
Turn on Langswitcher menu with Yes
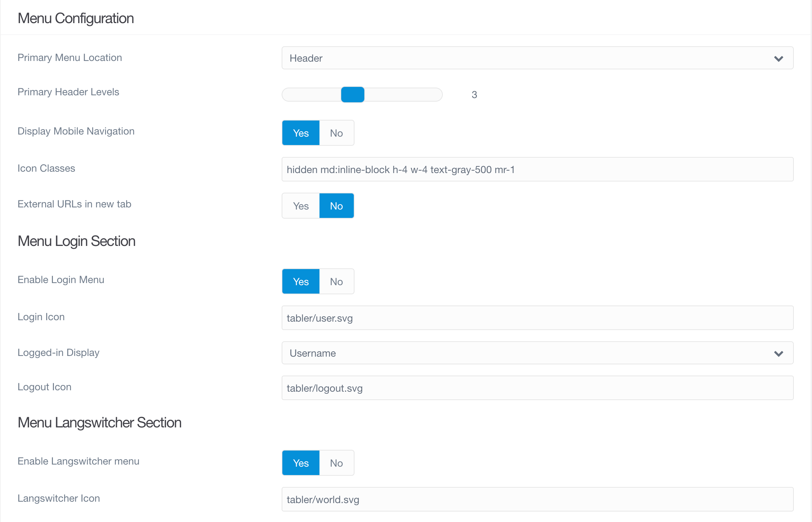pos(301,463)
